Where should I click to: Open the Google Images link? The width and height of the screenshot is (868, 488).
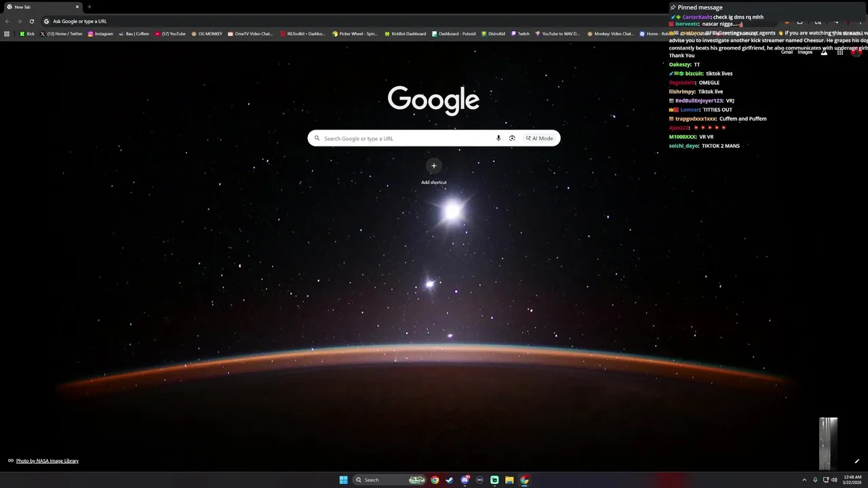805,52
